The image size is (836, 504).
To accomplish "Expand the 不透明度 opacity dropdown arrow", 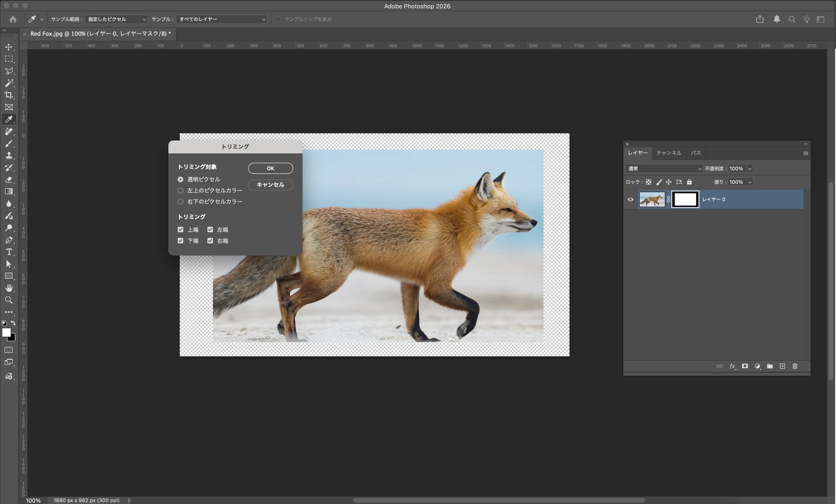I will 750,169.
